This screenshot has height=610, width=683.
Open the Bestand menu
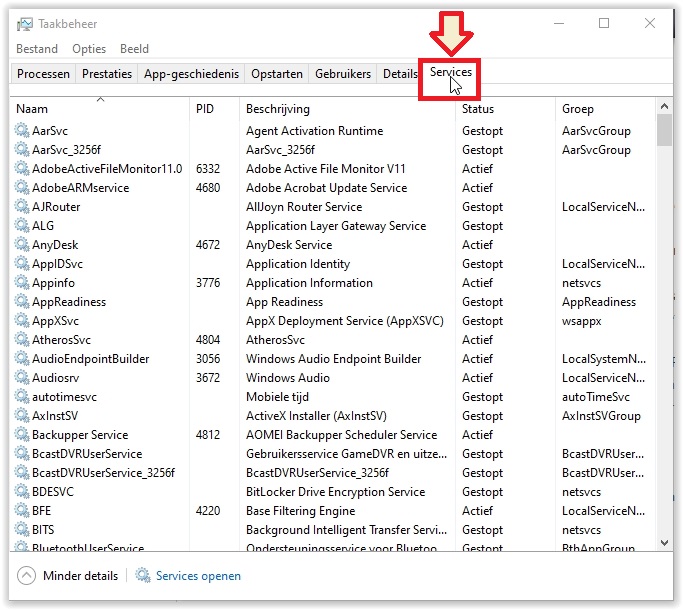[37, 49]
